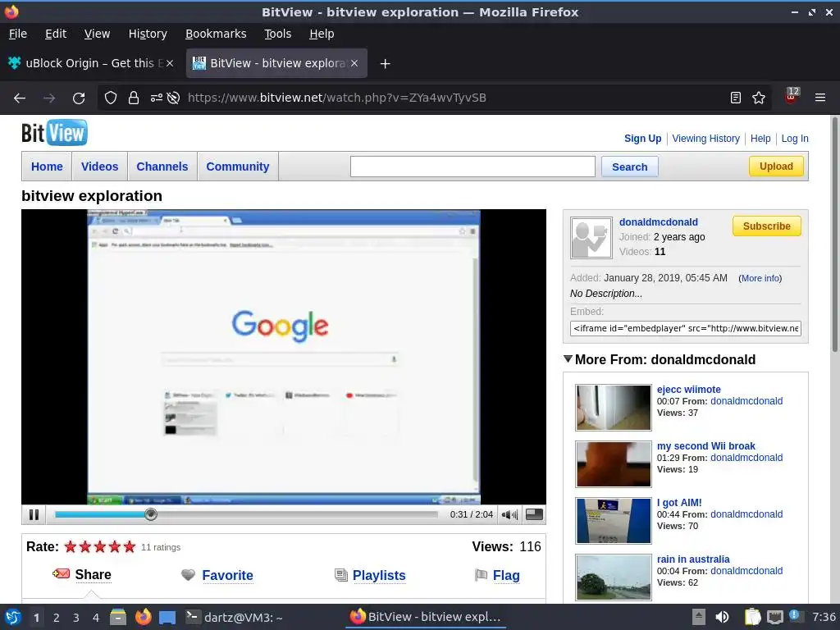
Task: Rate the video five stars
Action: pos(130,546)
